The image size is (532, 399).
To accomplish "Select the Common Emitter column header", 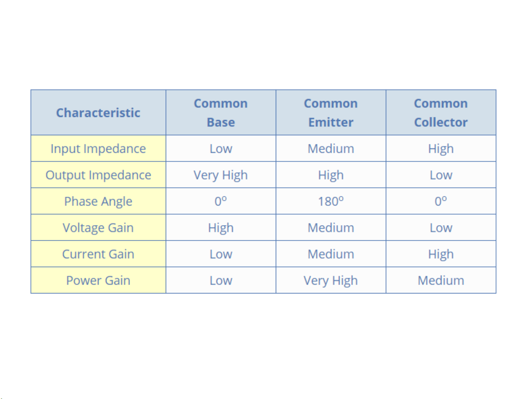I will [331, 113].
